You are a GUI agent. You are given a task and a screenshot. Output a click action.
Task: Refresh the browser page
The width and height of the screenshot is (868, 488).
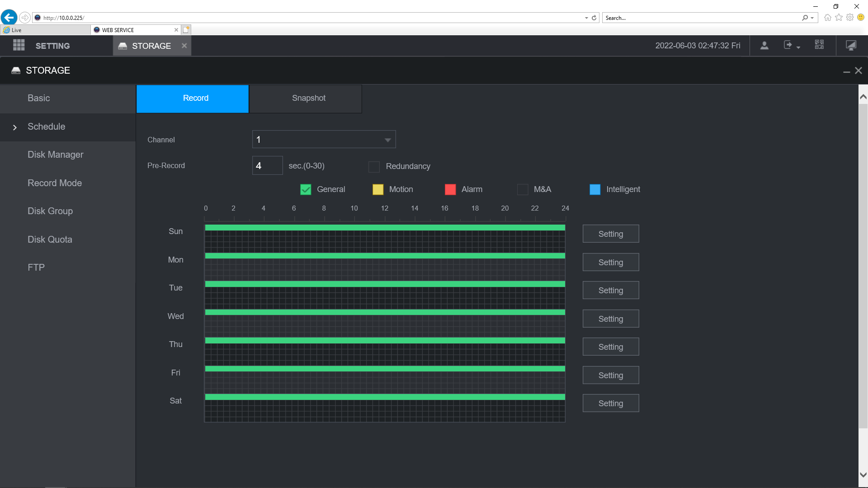[594, 18]
